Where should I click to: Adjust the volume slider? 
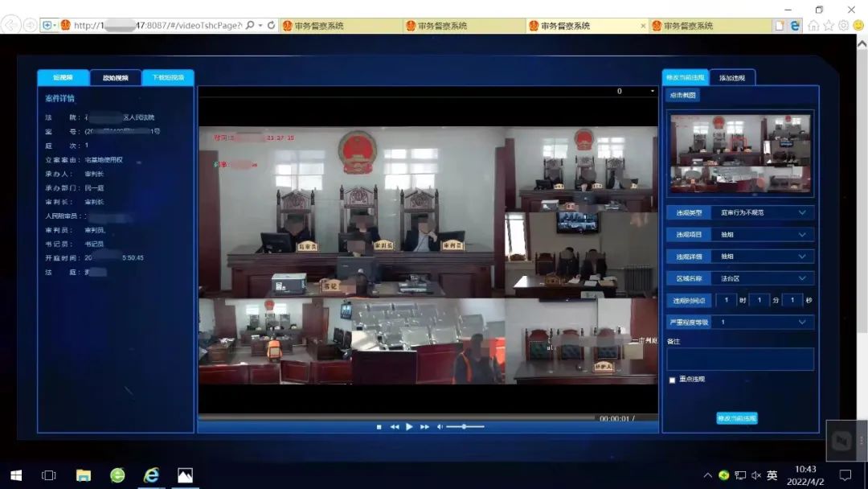(465, 427)
